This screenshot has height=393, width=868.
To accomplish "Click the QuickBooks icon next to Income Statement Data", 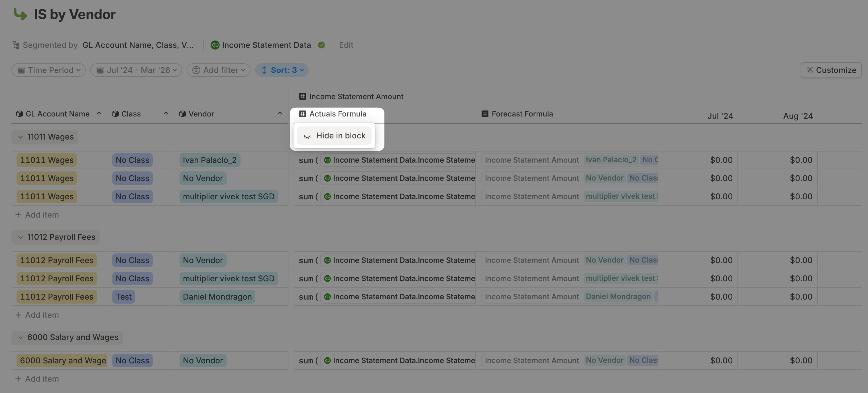I will click(x=215, y=45).
